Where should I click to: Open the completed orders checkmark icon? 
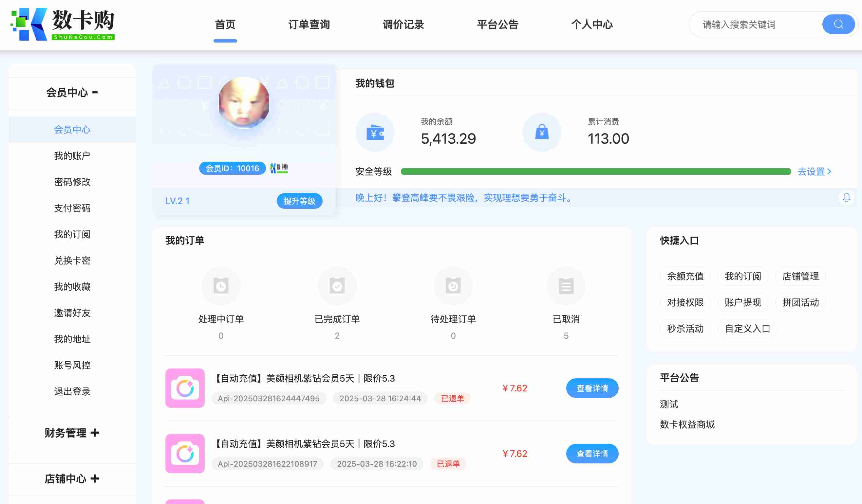(337, 286)
